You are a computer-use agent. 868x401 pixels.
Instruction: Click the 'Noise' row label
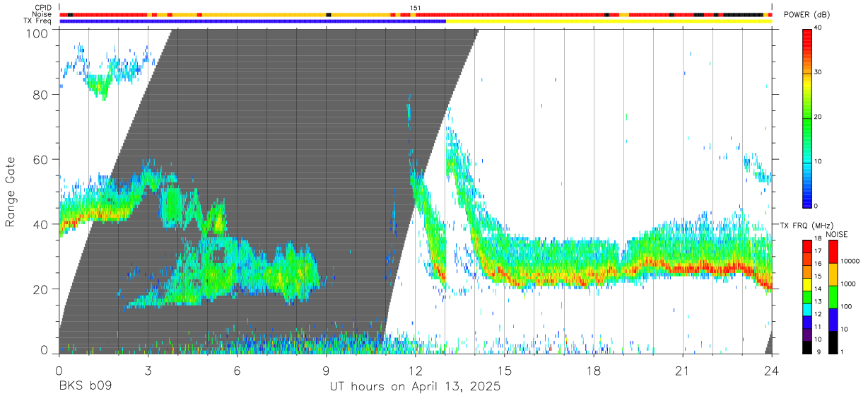(x=43, y=14)
